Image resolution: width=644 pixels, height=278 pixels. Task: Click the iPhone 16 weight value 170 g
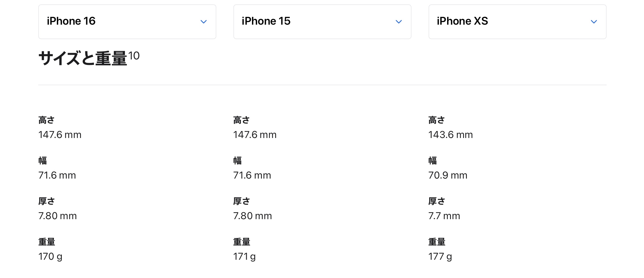50,257
